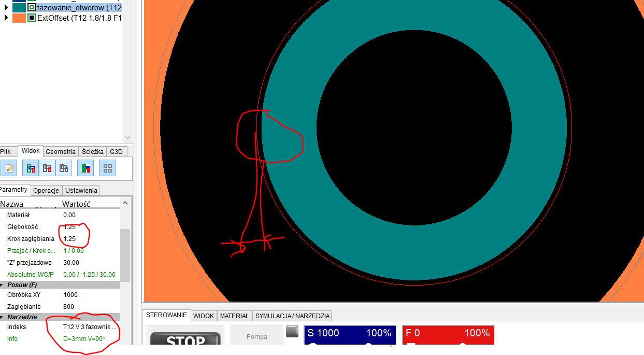Image resolution: width=644 pixels, height=355 pixels.
Task: Click the Nazwa column header
Action: click(11, 204)
